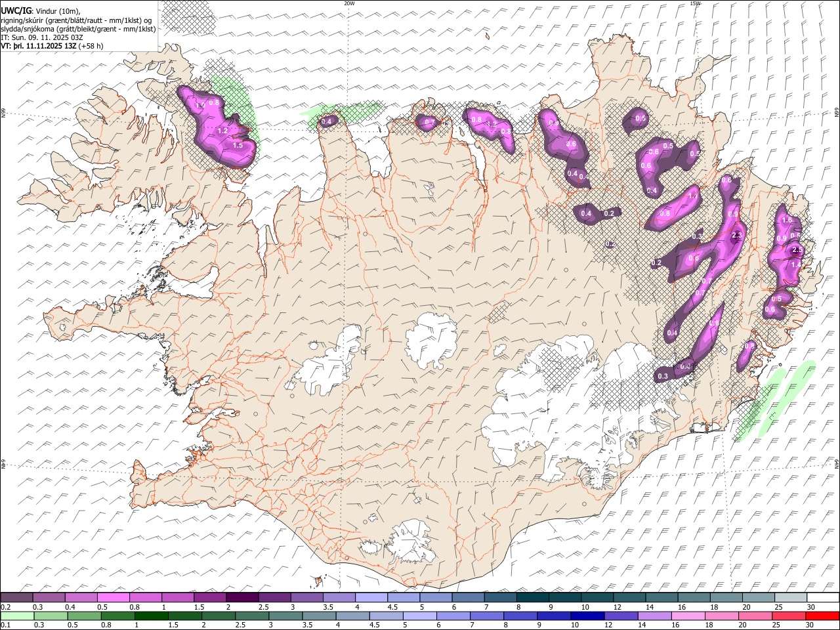Pick the deep blue lower swatch between 10 and 12
This screenshot has width=840, height=630.
tap(587, 616)
